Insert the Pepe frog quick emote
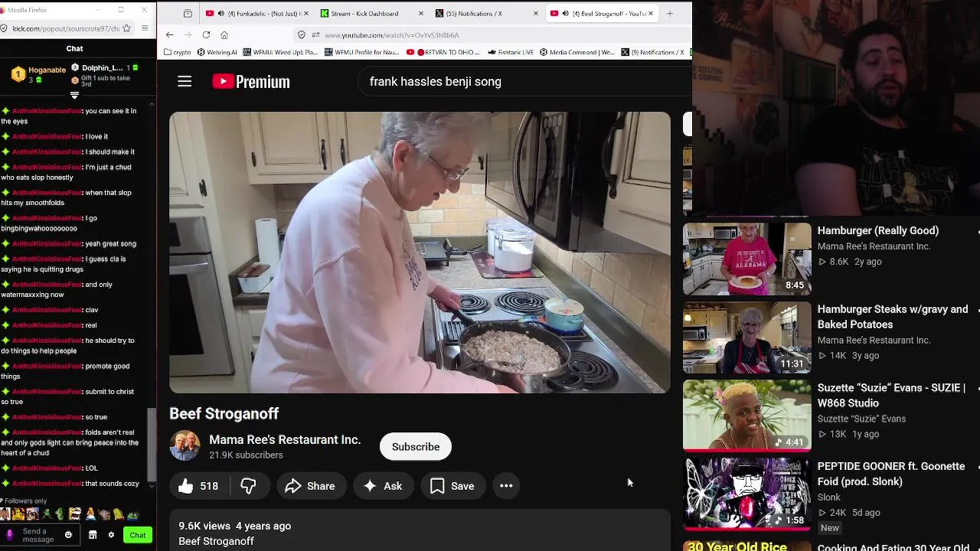This screenshot has width=980, height=551. coord(132,514)
